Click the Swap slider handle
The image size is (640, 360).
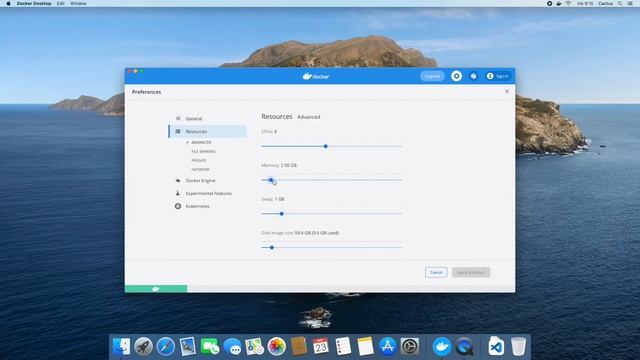point(282,213)
